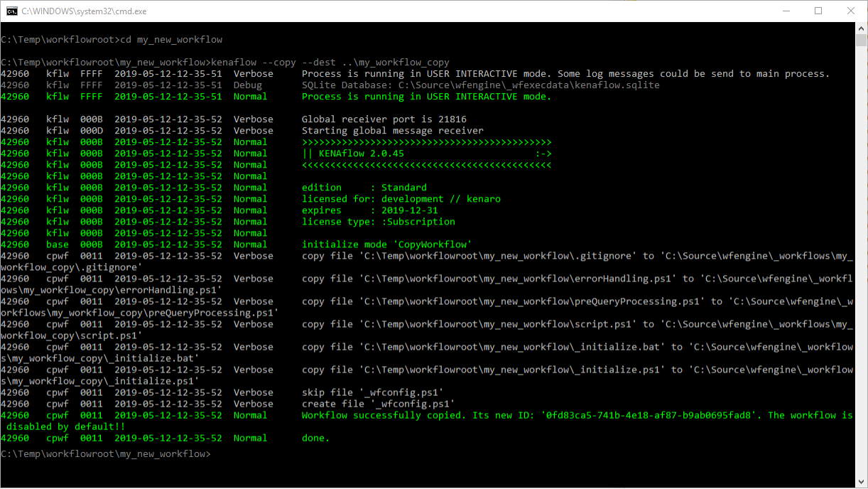This screenshot has width=868, height=489.
Task: Click the copy file 'script.ps1' source path
Action: (x=498, y=324)
